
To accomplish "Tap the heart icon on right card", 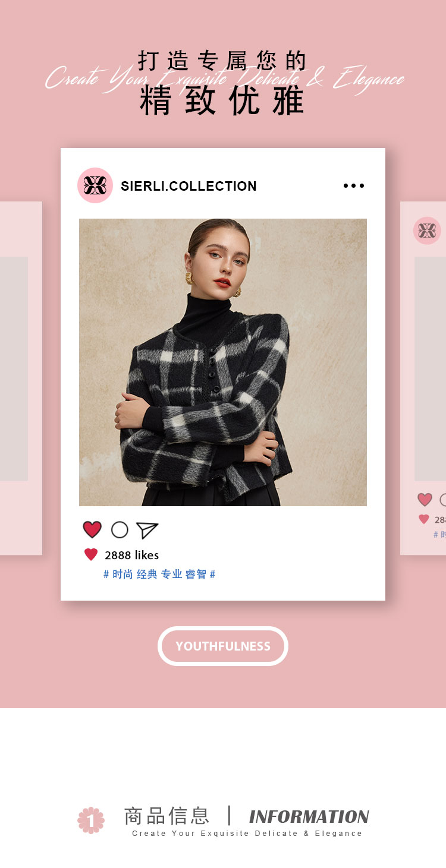I will [x=425, y=500].
